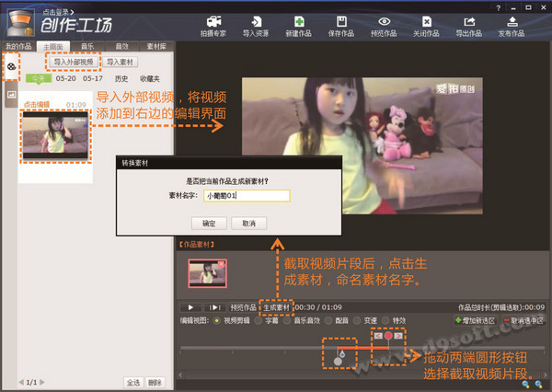
Task: Click the 创作工场 app logo
Action: pos(76,26)
